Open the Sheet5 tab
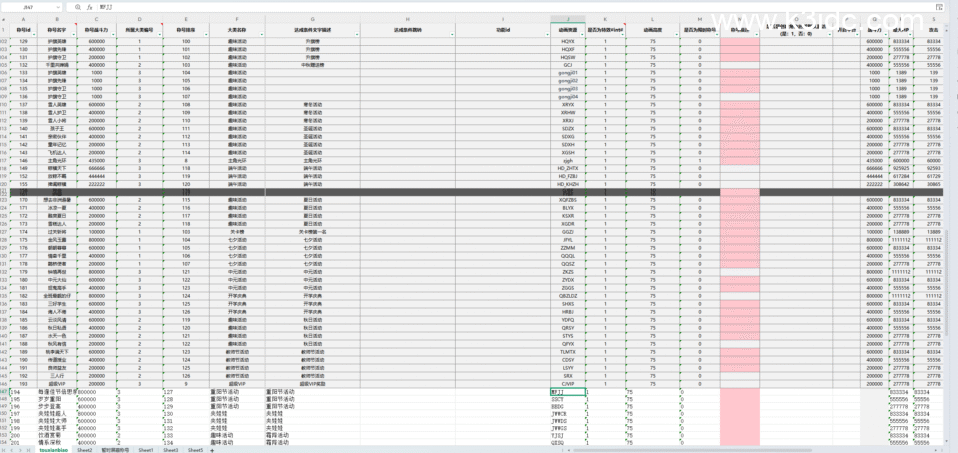The height and width of the screenshot is (453, 958). tap(195, 450)
